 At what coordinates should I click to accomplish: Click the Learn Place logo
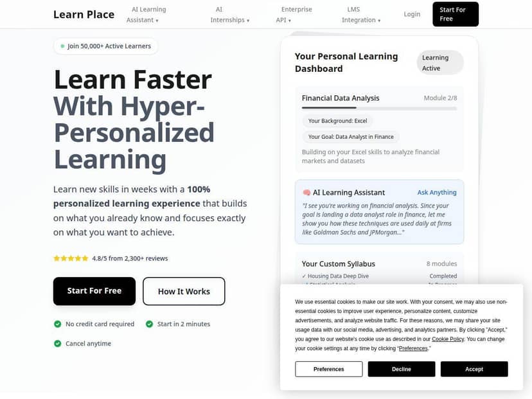[84, 13]
